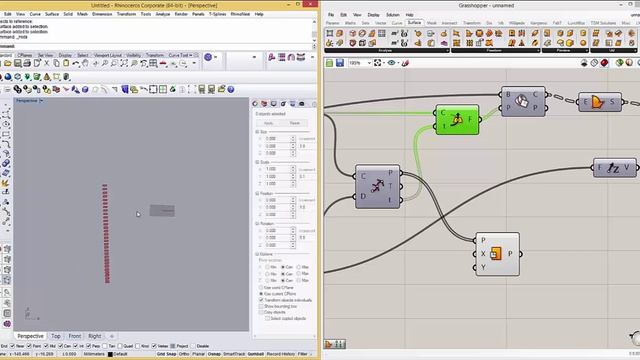Click the Undo arrow icon in Rhino toolbar
Image resolution: width=640 pixels, height=360 pixels.
click(x=76, y=63)
